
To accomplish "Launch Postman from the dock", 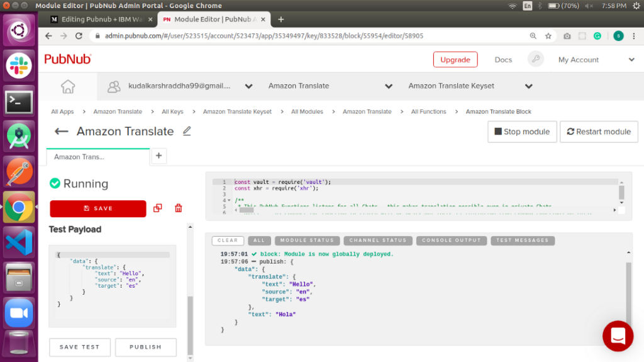I will coord(19,172).
